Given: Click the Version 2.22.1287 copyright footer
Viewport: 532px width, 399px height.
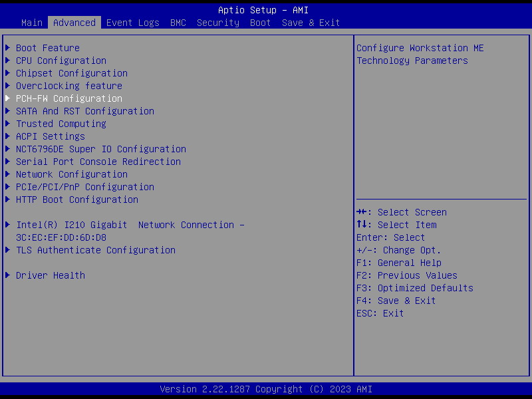Looking at the screenshot, I should (x=266, y=389).
